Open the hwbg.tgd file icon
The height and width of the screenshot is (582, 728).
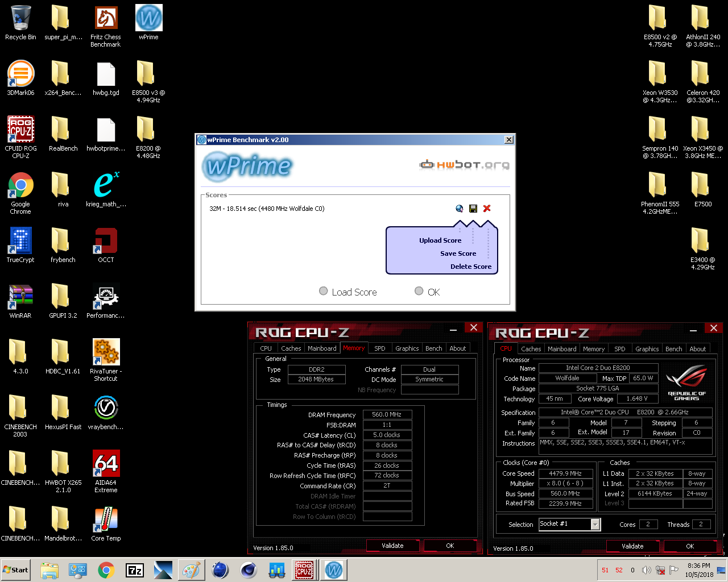coord(106,78)
